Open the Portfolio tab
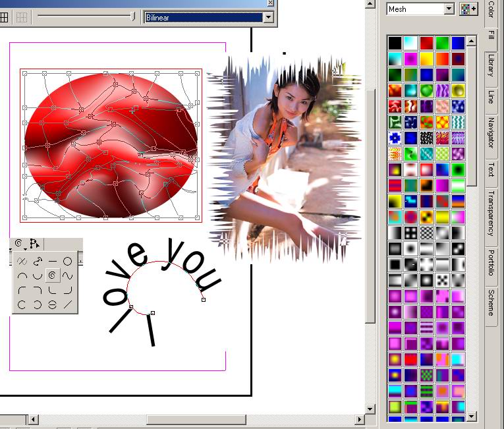This screenshot has width=504, height=429. [491, 263]
